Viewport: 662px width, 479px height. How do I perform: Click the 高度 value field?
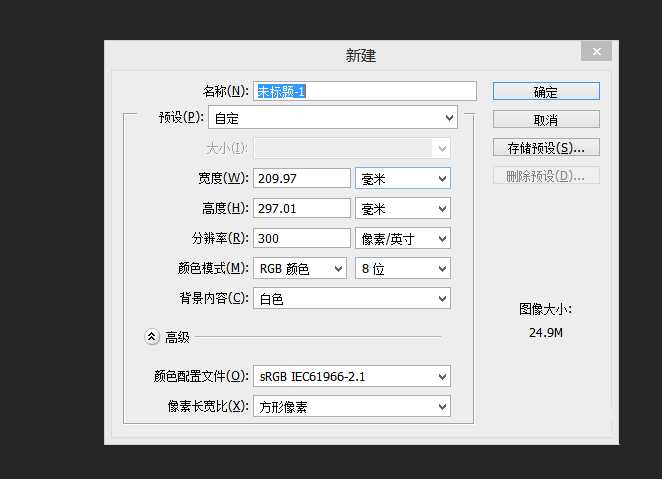click(302, 208)
